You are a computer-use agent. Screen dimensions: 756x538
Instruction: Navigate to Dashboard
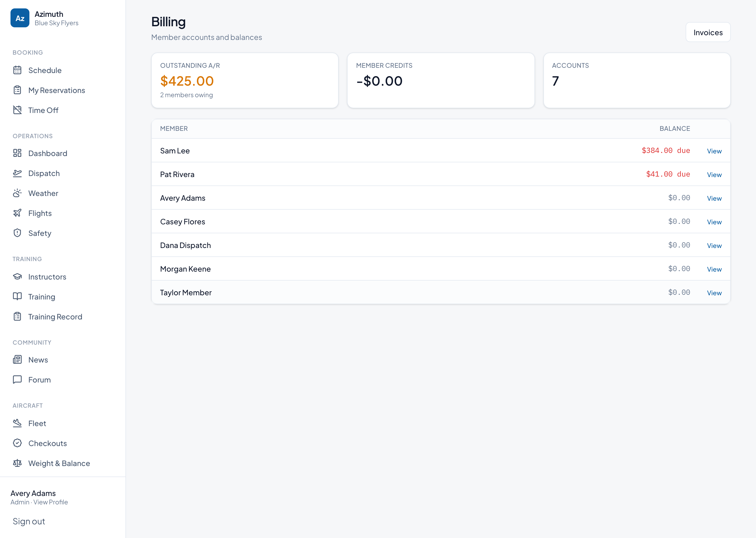click(x=48, y=153)
